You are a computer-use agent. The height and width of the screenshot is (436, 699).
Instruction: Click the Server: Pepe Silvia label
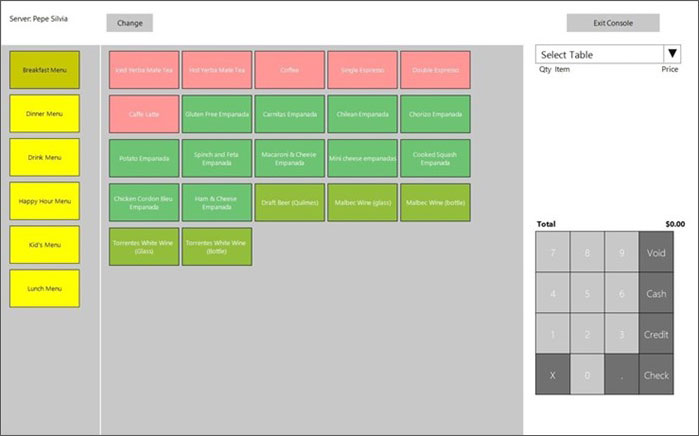click(38, 19)
